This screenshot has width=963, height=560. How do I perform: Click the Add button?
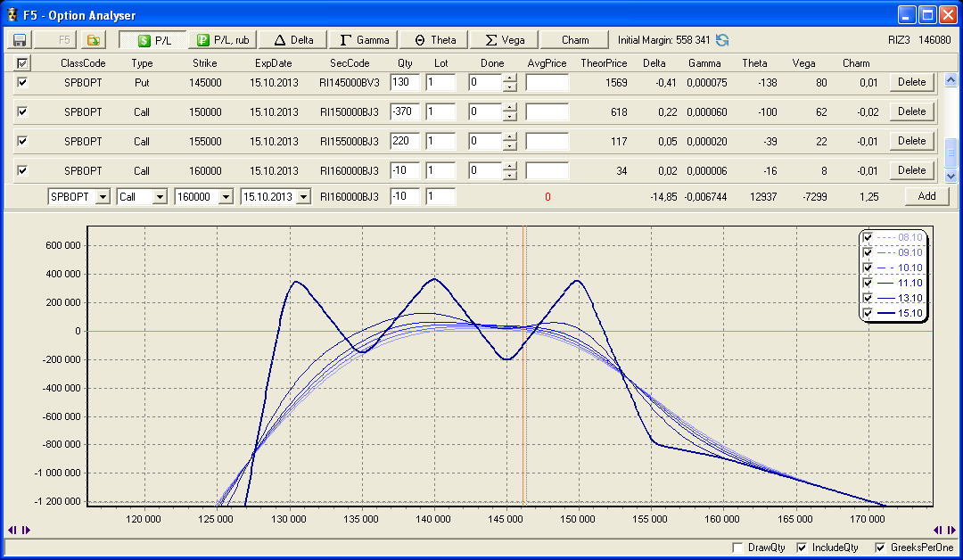(x=926, y=197)
